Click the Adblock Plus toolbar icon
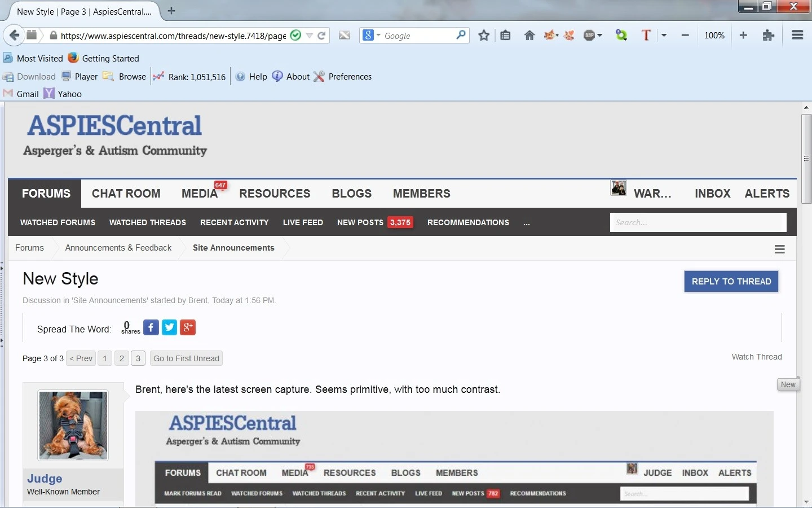 click(589, 36)
